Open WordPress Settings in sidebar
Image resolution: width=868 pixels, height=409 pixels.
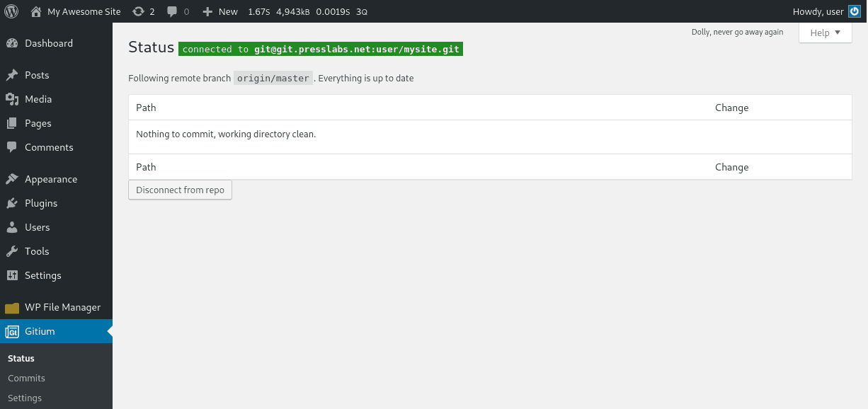coord(56,275)
